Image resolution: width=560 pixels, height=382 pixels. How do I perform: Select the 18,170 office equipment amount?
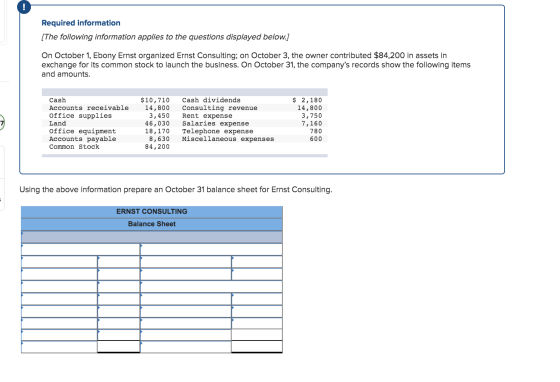pyautogui.click(x=157, y=131)
